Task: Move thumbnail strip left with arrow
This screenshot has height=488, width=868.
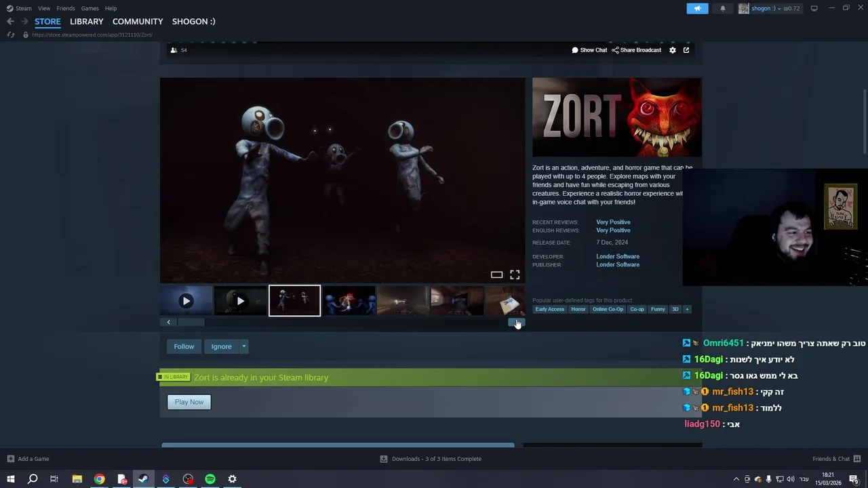Action: pyautogui.click(x=169, y=323)
